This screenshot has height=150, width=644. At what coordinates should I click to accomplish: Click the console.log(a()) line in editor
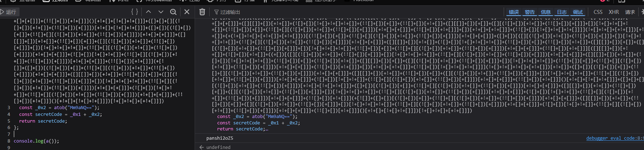click(36, 141)
